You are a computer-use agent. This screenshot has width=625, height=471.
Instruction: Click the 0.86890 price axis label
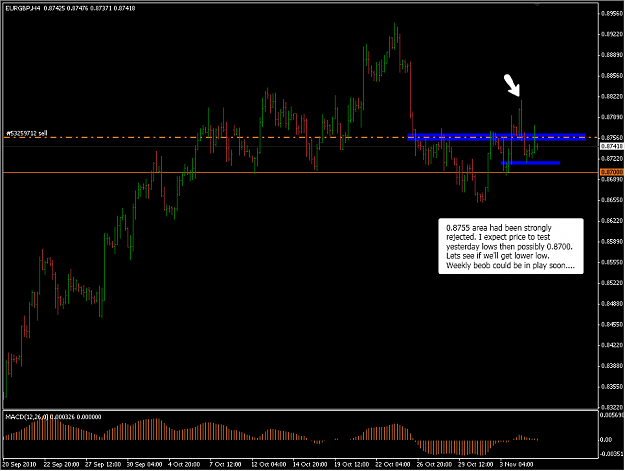[x=612, y=179]
